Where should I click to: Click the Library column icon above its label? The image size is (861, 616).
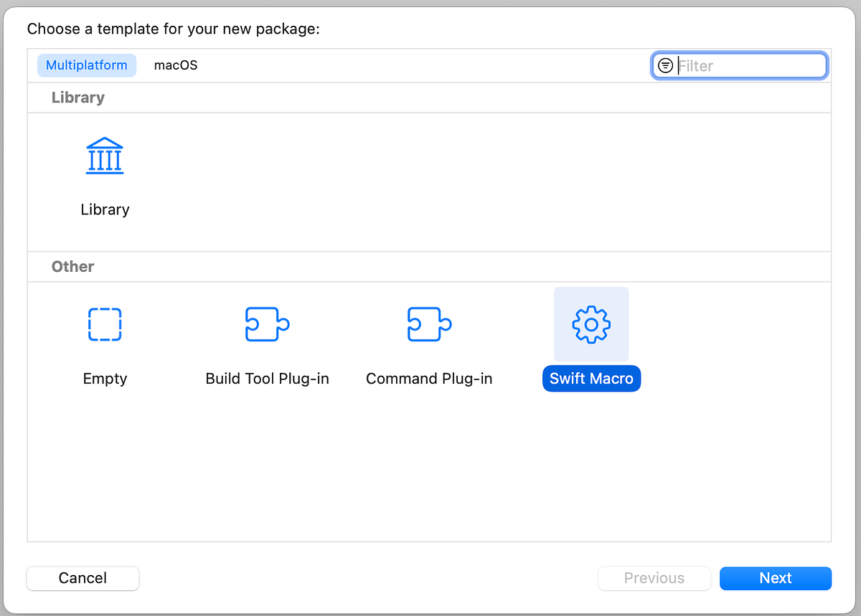coord(105,155)
